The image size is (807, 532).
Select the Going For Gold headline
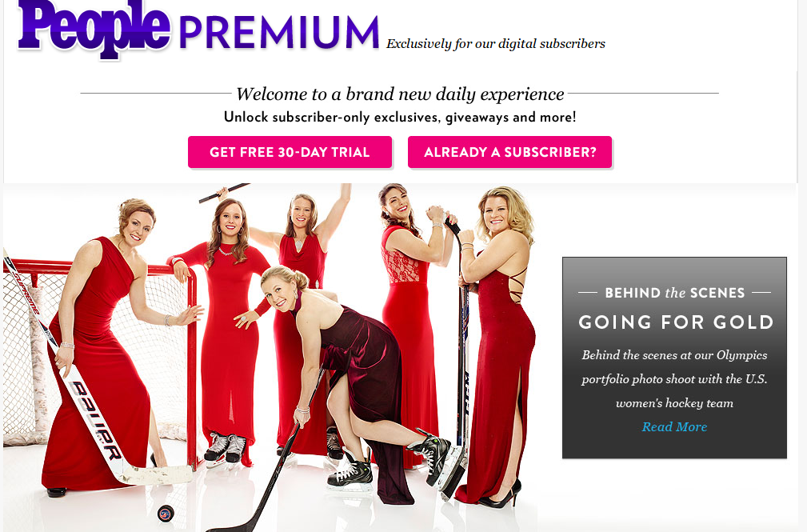(x=675, y=322)
